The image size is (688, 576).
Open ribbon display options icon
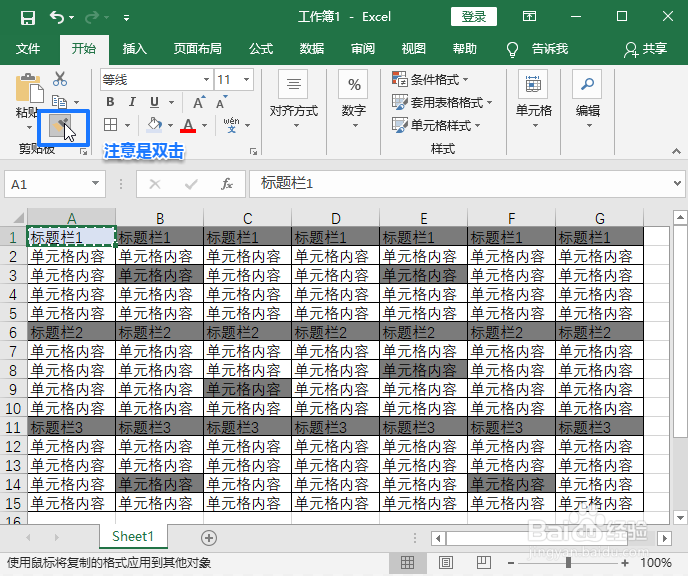(530, 17)
